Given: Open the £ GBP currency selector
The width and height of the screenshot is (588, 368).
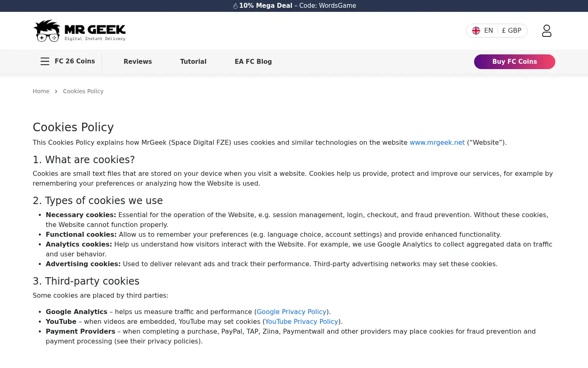Looking at the screenshot, I should 512,31.
